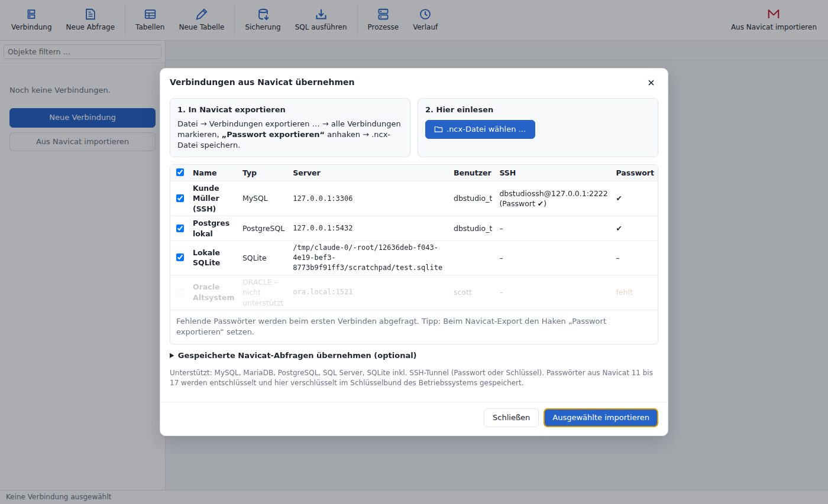Click server address 127.0.0.1:5432
This screenshot has width=828, height=504.
323,228
